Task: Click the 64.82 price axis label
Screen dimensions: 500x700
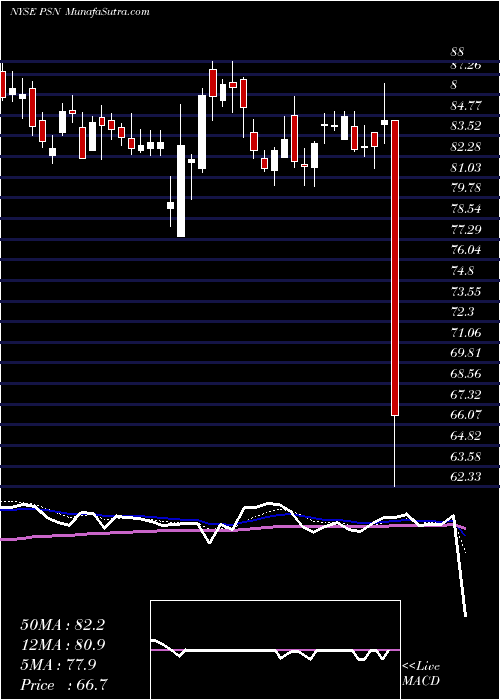Action: pos(466,436)
